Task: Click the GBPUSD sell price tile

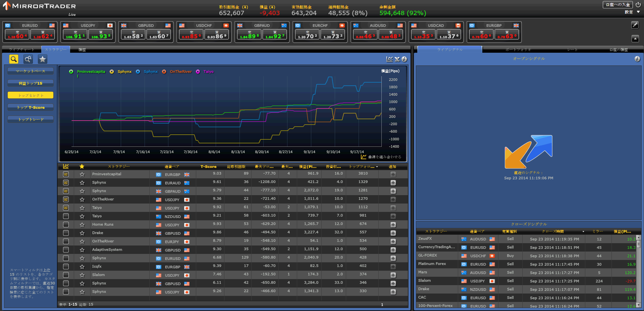Action: [133, 35]
